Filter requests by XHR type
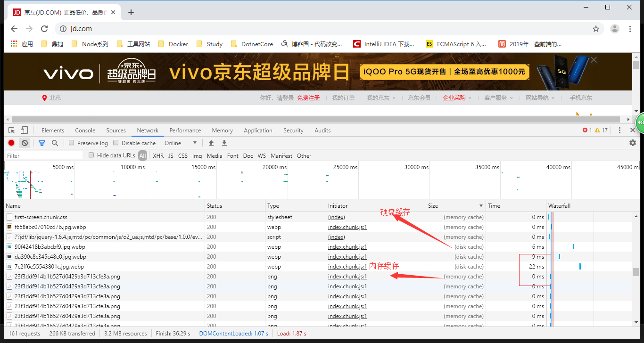 158,155
